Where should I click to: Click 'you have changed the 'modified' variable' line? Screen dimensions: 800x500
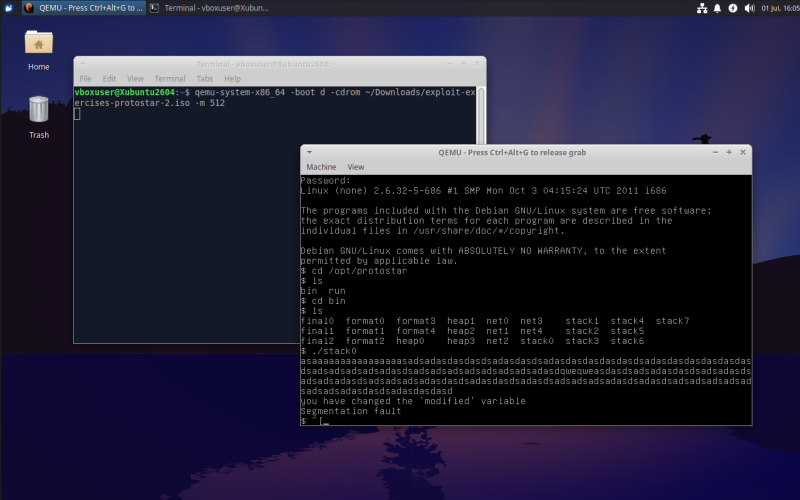[x=413, y=401]
